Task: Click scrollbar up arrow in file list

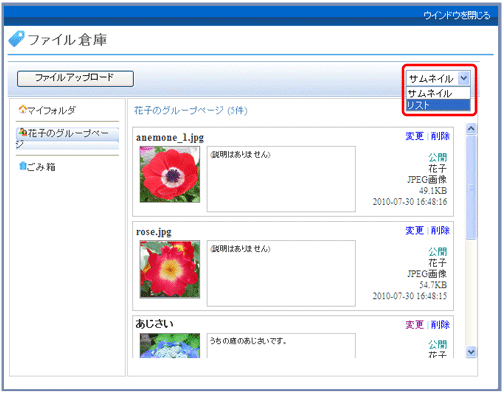Action: [x=471, y=129]
